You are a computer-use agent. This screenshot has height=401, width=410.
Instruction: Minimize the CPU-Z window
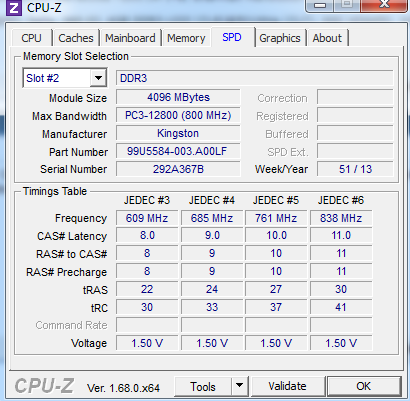click(320, 5)
